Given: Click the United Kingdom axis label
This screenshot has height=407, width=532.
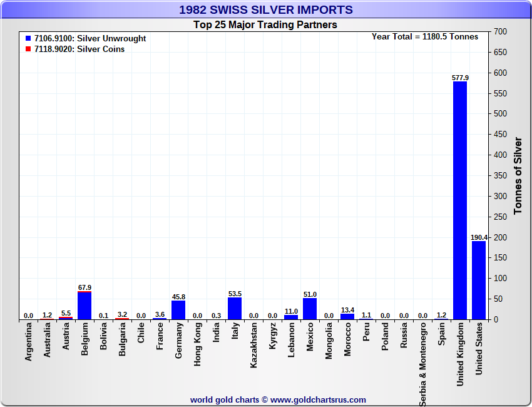Looking at the screenshot, I should (460, 354).
